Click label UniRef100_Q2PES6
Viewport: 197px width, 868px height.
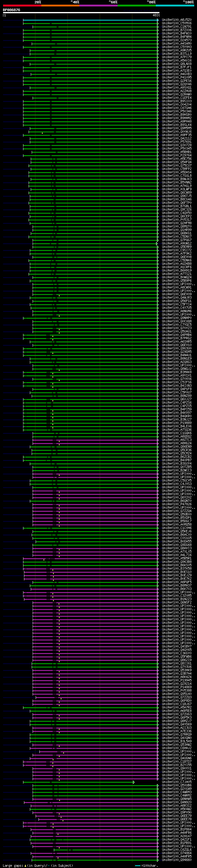176,81
